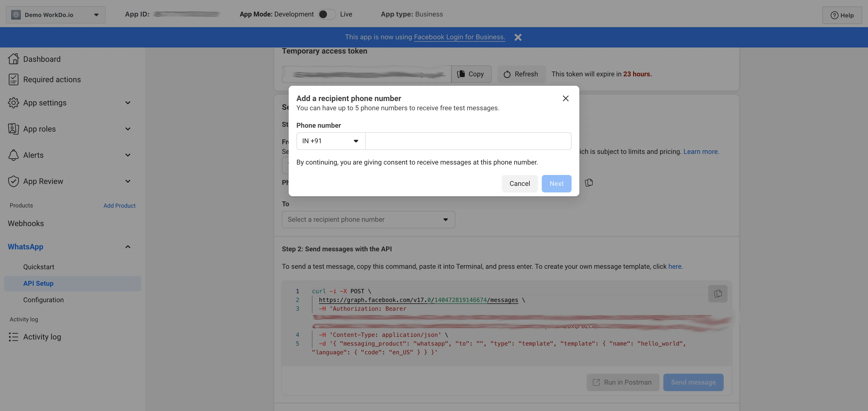Open the Help button
868x411 pixels.
pyautogui.click(x=842, y=15)
